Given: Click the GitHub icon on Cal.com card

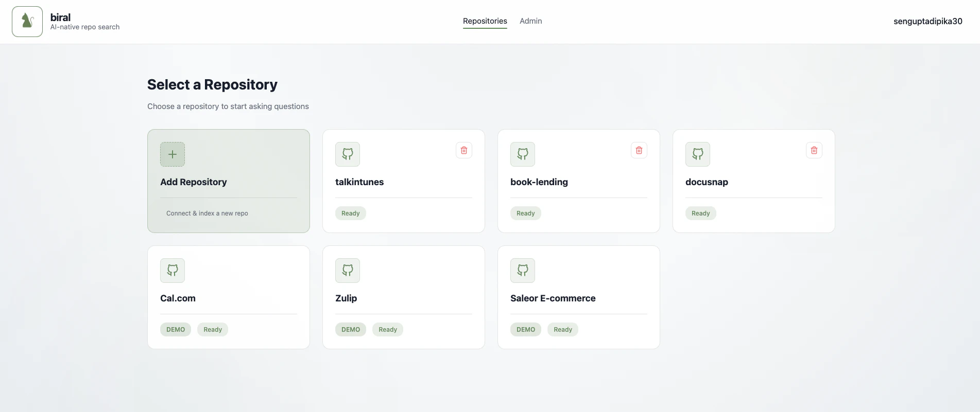Looking at the screenshot, I should point(173,271).
